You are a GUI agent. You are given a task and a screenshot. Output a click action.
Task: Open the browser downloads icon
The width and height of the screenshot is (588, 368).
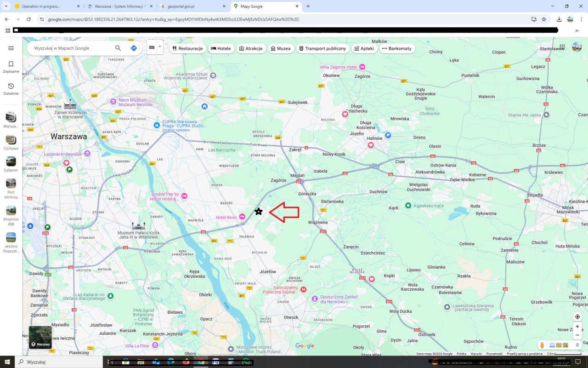559,19
